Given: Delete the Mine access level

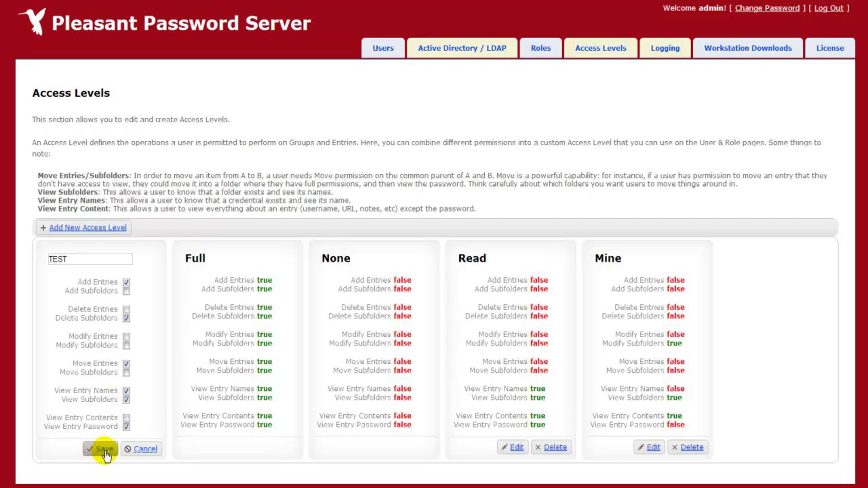Looking at the screenshot, I should pyautogui.click(x=688, y=447).
